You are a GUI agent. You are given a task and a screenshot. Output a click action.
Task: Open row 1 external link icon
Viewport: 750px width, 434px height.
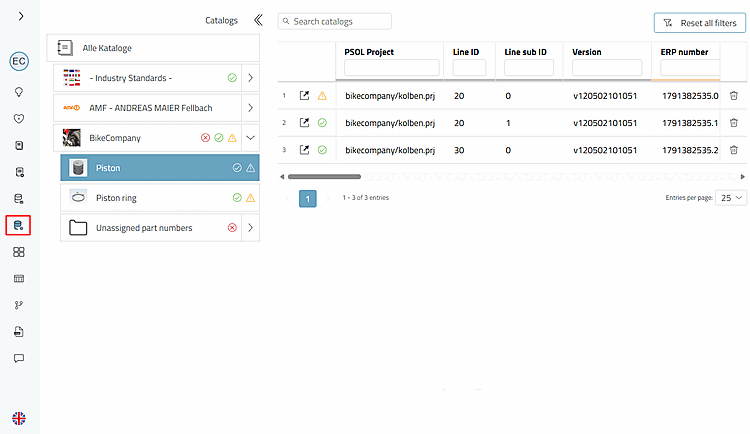304,96
